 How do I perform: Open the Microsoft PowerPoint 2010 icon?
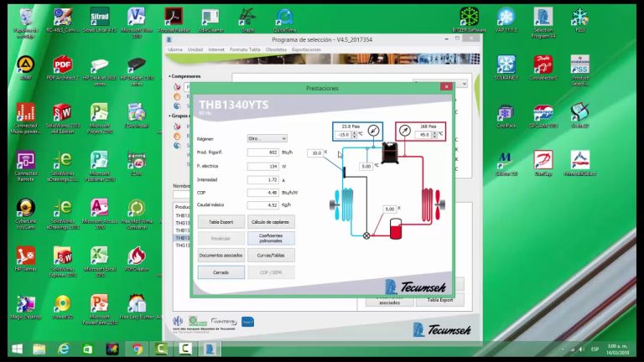pos(100,310)
